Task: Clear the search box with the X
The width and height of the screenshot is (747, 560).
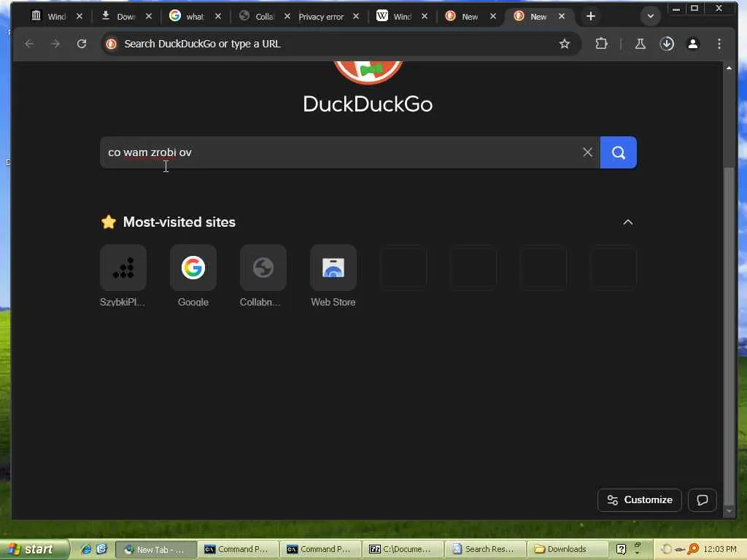Action: (x=588, y=152)
